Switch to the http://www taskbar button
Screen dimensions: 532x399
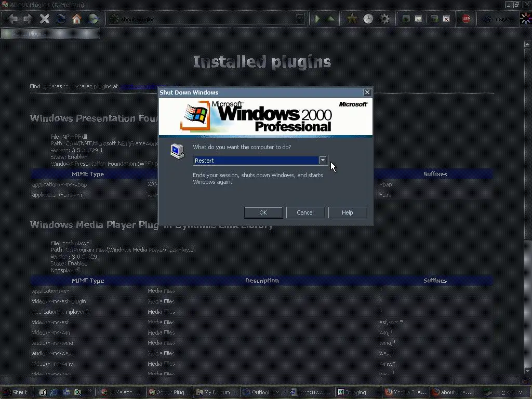[x=311, y=393]
